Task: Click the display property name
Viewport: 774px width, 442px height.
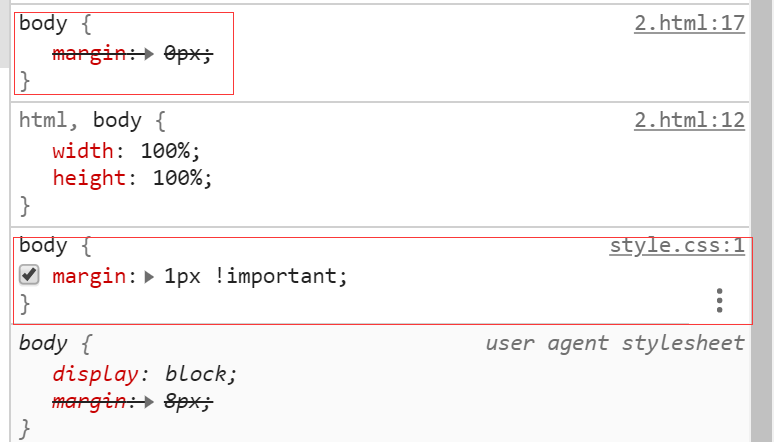Action: tap(92, 374)
